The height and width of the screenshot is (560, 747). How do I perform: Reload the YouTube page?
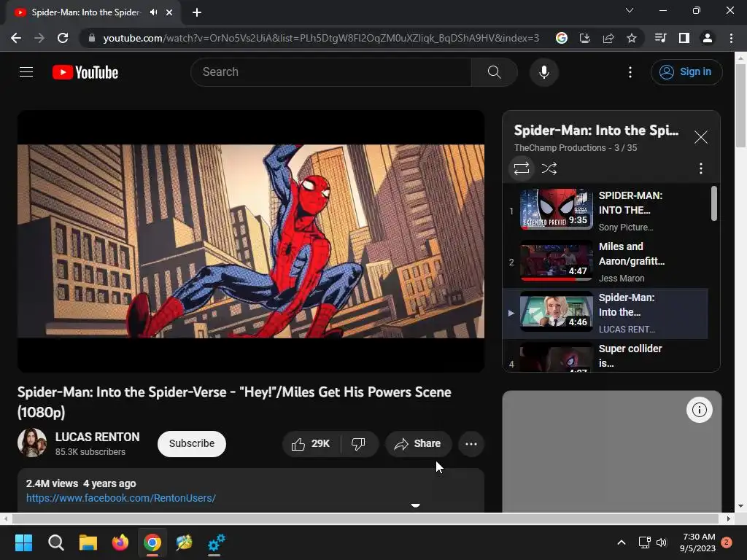pos(63,38)
